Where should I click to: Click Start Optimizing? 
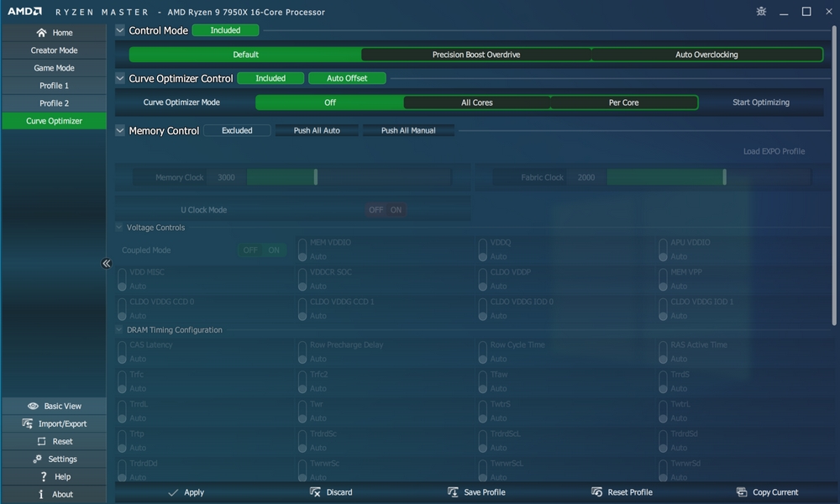coord(761,102)
